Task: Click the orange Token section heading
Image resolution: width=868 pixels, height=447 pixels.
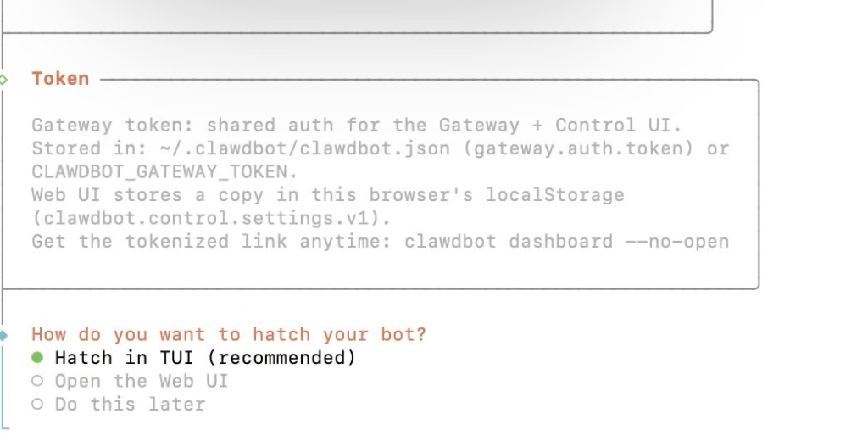Action: click(x=60, y=79)
